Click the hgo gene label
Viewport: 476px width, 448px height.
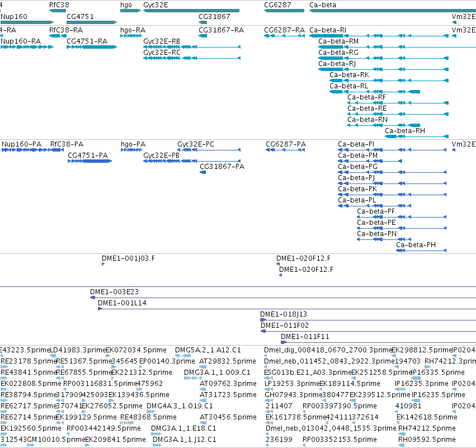click(126, 5)
